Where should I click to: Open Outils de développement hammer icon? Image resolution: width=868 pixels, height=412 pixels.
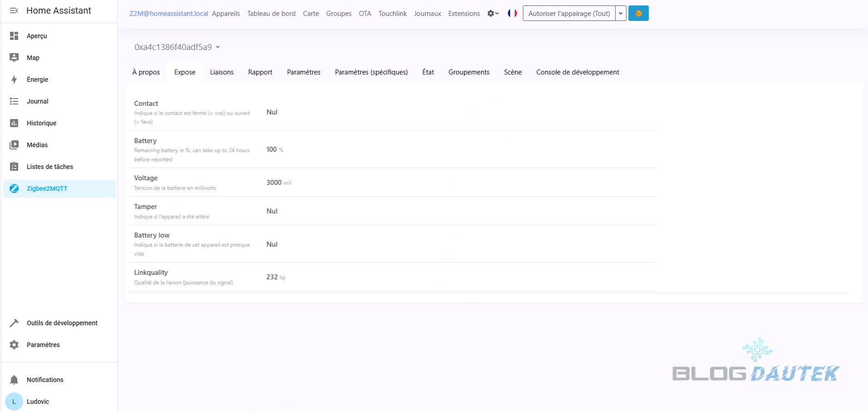14,323
